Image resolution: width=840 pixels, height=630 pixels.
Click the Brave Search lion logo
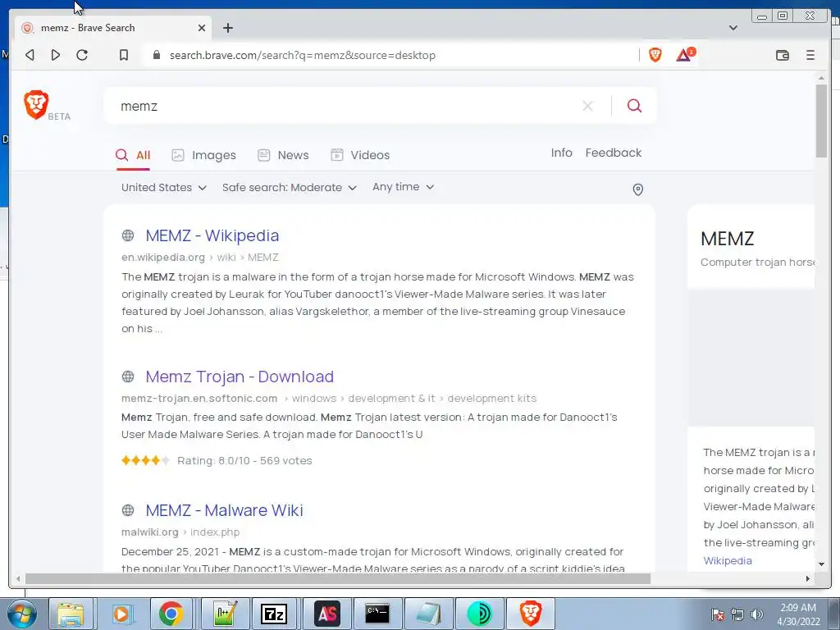coord(36,104)
